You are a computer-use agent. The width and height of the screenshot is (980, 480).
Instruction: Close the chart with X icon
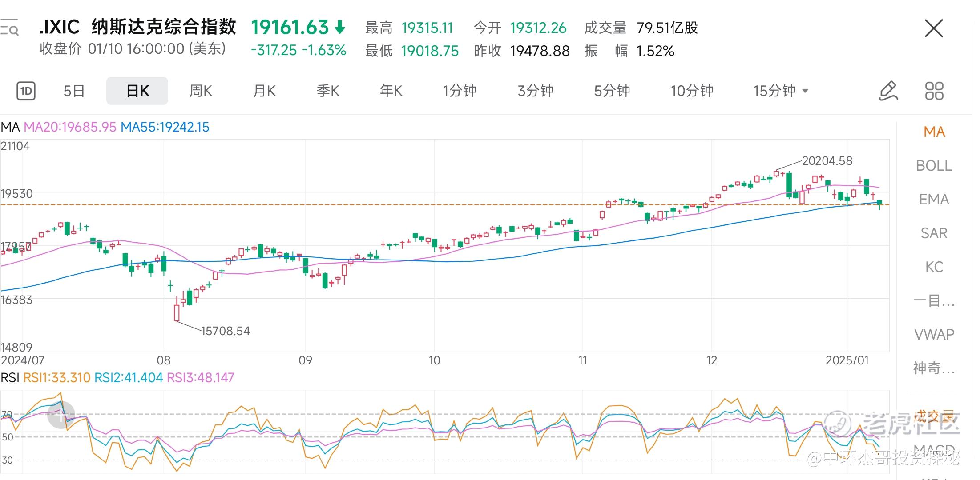[x=933, y=28]
